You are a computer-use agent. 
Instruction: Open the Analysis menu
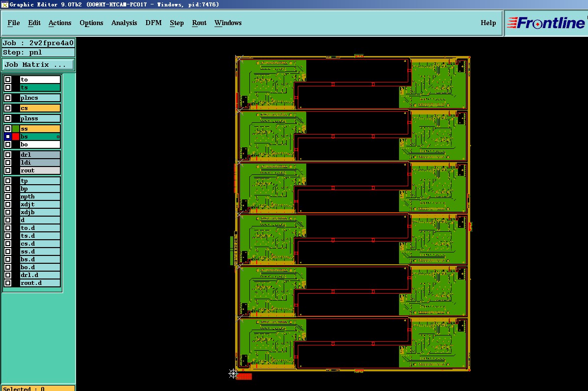pos(124,23)
